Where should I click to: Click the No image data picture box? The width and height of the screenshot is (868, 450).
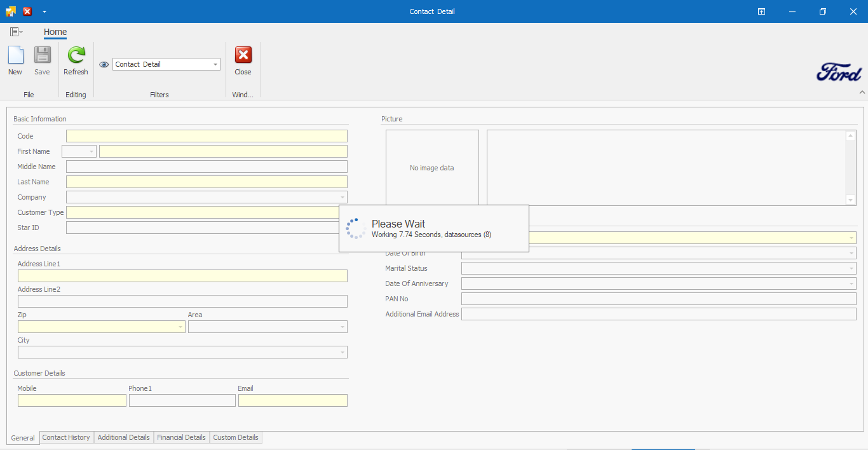[x=432, y=168]
